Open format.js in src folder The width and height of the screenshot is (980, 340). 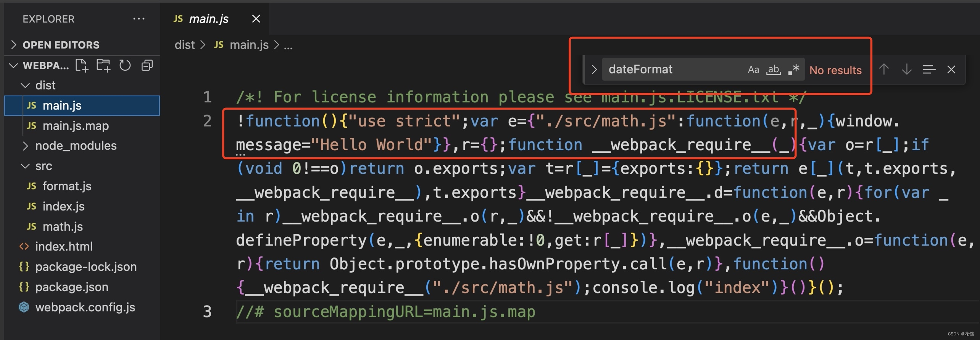coord(82,186)
